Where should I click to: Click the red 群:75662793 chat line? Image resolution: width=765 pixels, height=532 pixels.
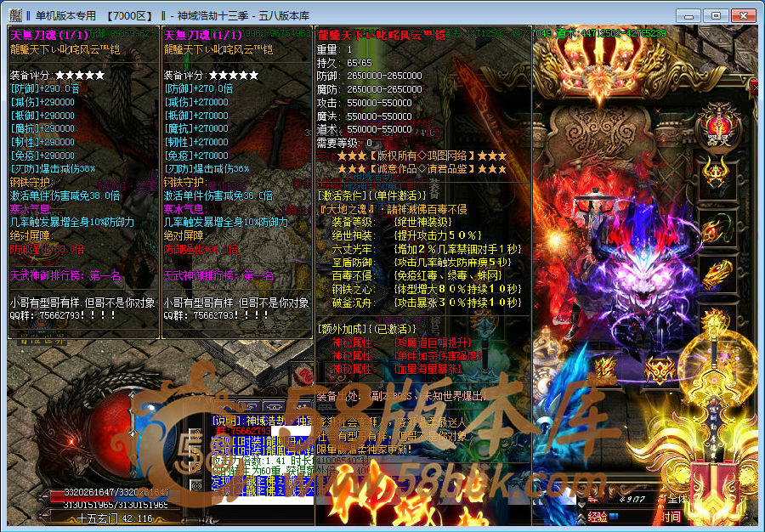pos(242,431)
